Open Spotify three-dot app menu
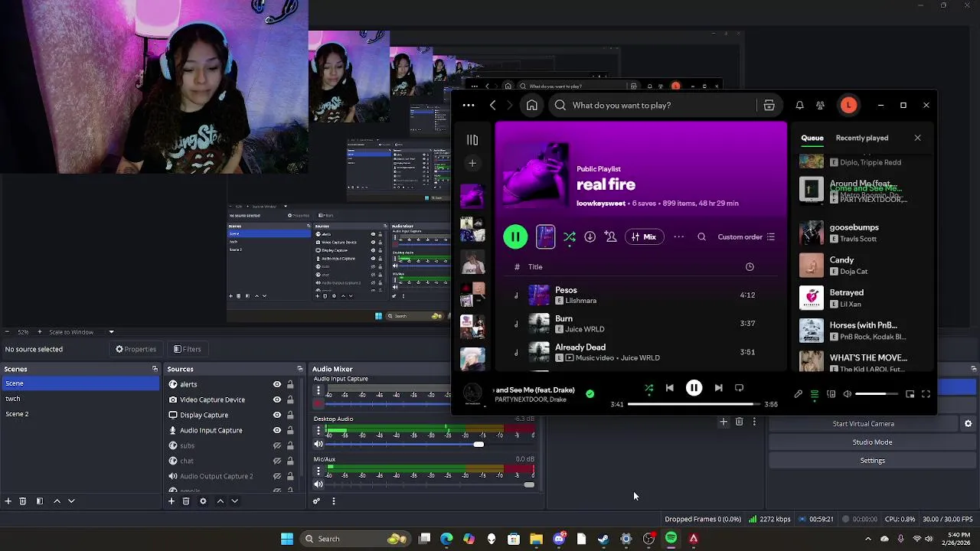This screenshot has height=551, width=980. tap(469, 106)
